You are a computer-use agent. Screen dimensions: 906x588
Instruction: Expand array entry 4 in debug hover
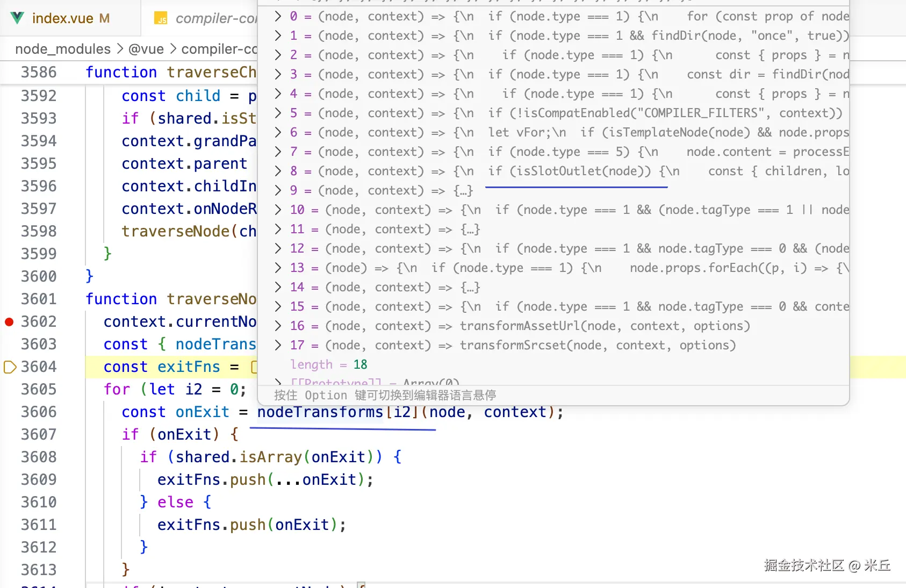(x=278, y=94)
